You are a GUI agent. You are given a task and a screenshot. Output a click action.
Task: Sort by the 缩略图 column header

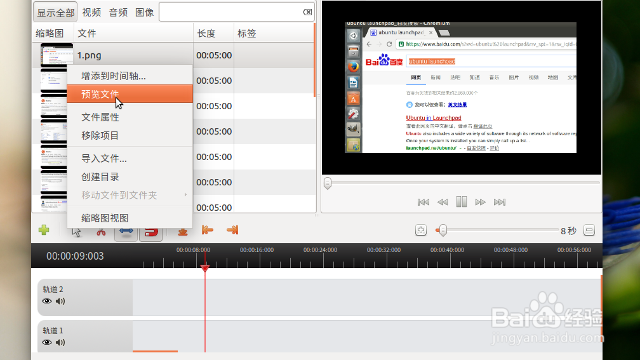click(x=53, y=33)
